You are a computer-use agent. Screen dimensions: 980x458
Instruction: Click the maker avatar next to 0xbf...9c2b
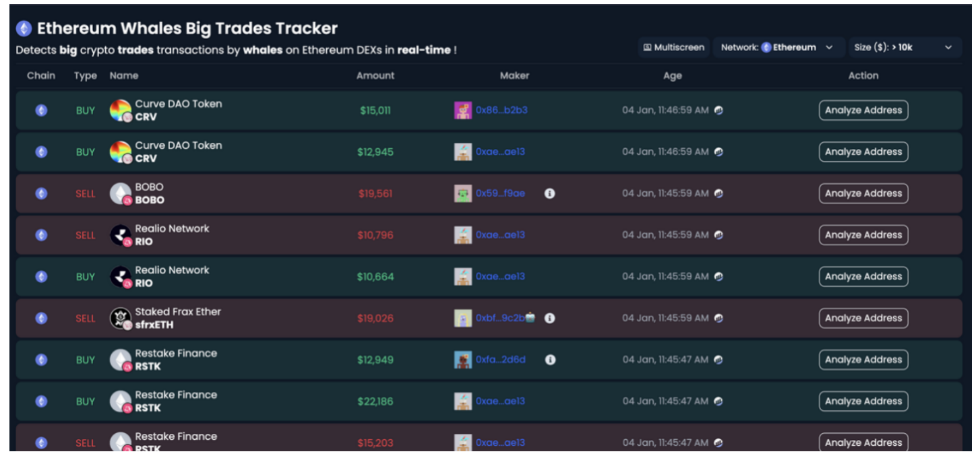coord(463,318)
